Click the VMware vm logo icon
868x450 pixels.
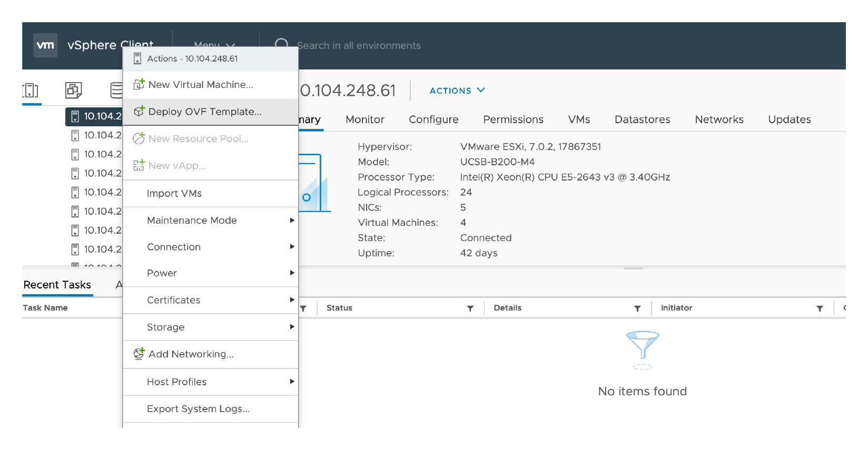[x=45, y=45]
